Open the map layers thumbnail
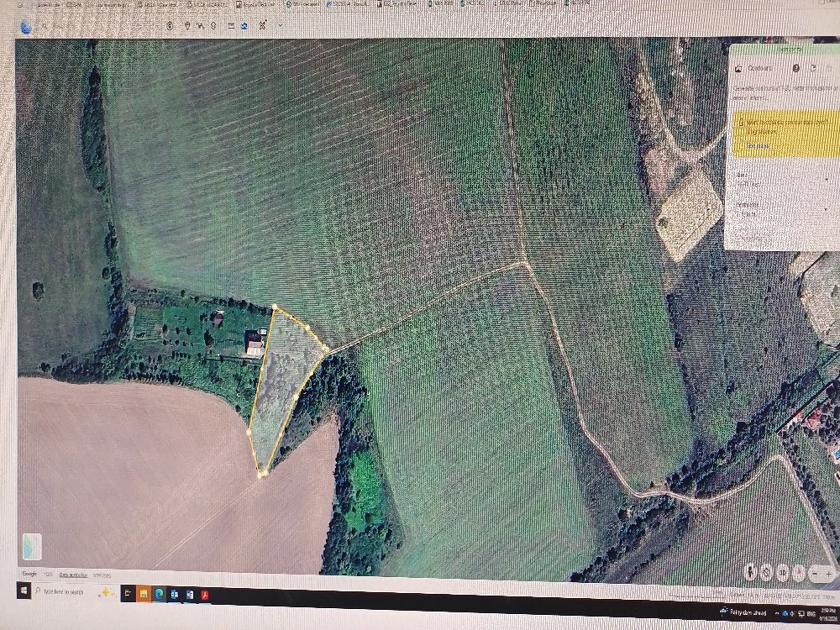The width and height of the screenshot is (840, 630). coord(31,547)
